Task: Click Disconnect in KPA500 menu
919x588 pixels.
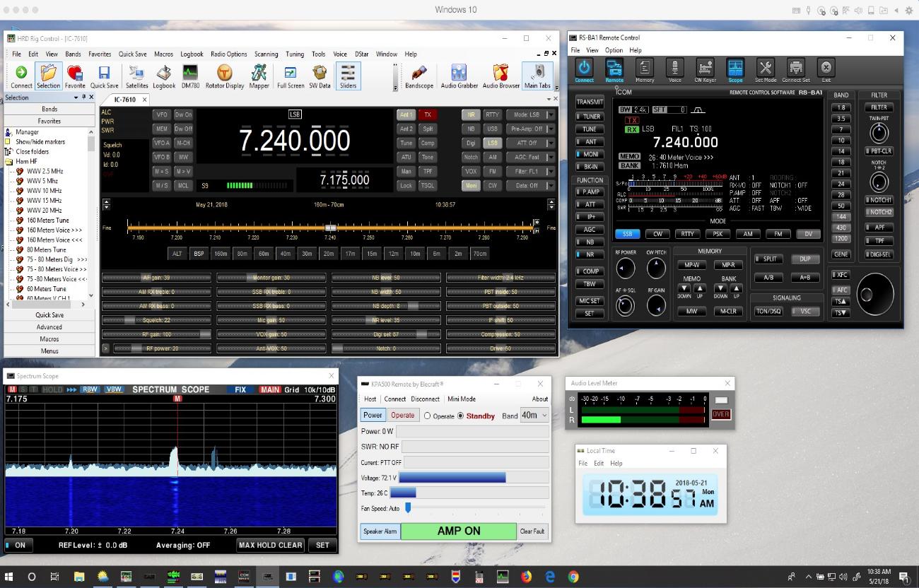Action: click(426, 399)
